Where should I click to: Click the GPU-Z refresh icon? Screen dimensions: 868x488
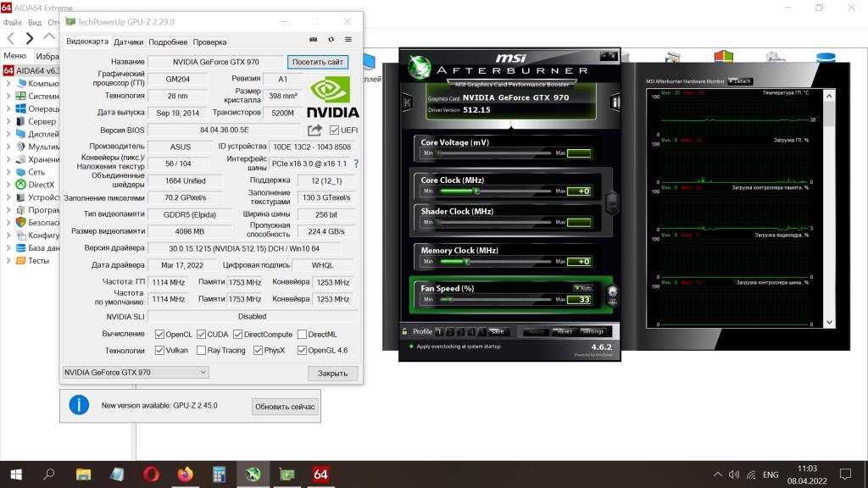tap(331, 40)
